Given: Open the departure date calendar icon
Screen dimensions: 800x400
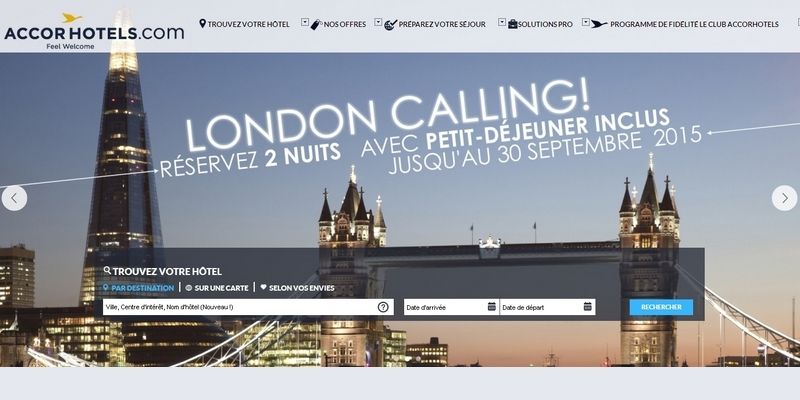Looking at the screenshot, I should coord(587,307).
